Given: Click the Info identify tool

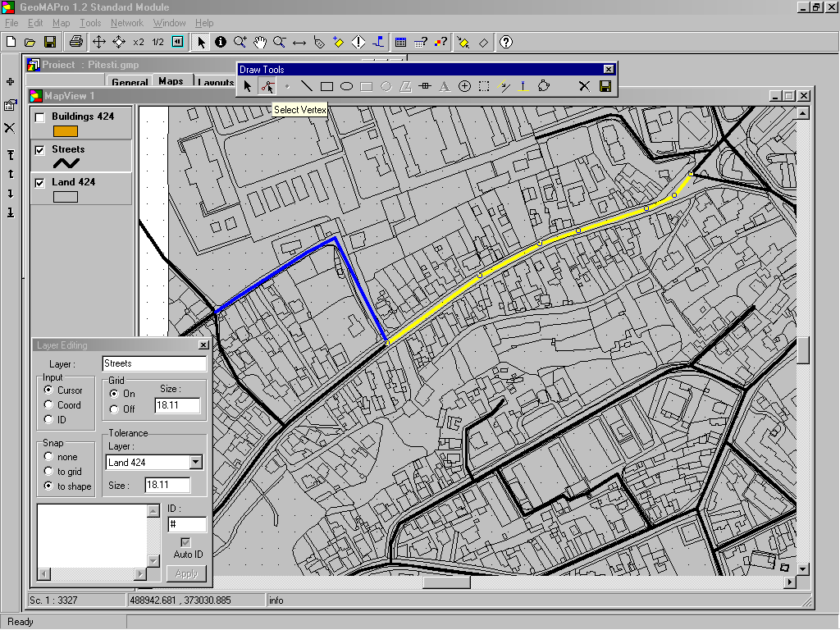Looking at the screenshot, I should [x=221, y=42].
